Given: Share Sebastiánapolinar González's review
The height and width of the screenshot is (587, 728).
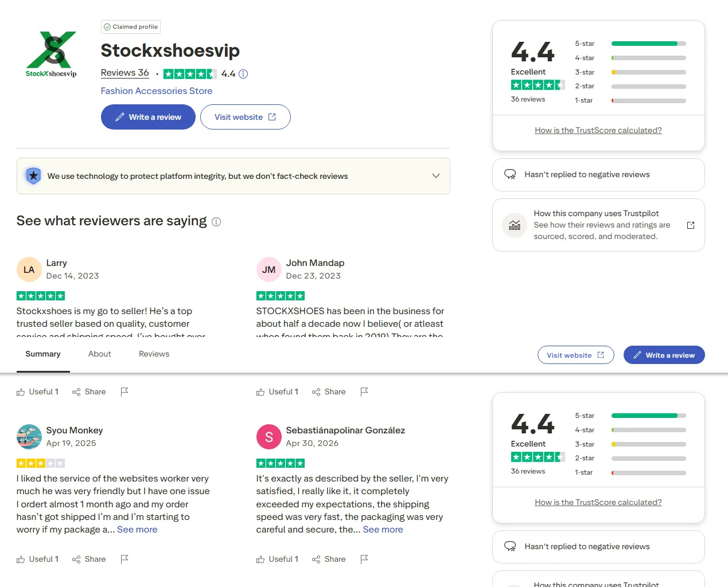Looking at the screenshot, I should (x=329, y=559).
